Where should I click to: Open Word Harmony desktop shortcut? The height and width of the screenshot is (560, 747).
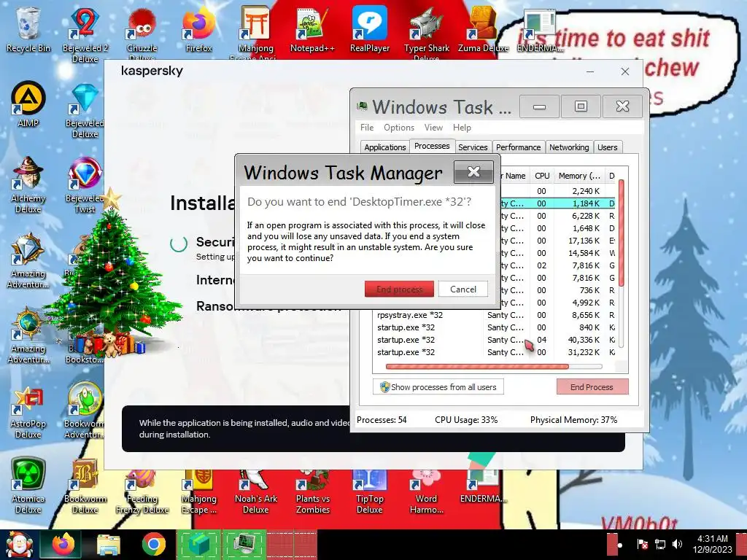coord(426,492)
